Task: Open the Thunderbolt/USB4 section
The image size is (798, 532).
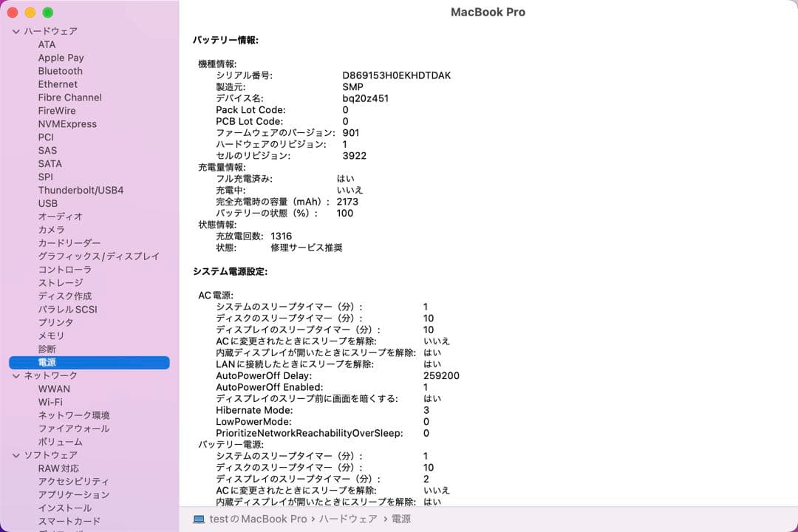Action: 81,190
